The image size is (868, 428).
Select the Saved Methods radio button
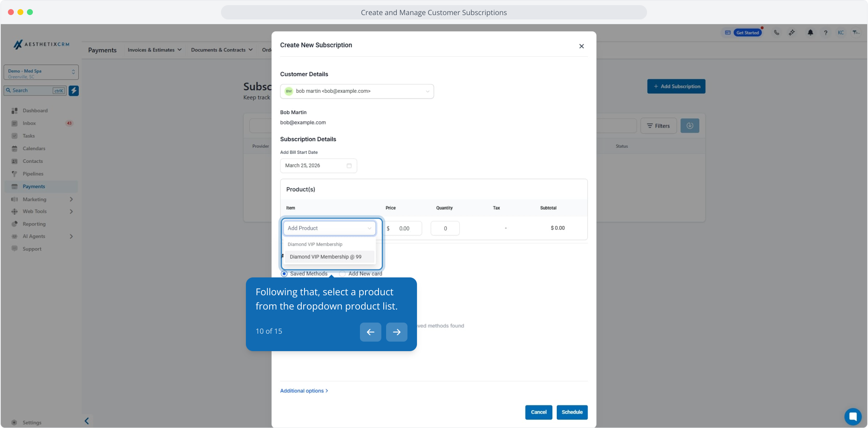coord(284,274)
